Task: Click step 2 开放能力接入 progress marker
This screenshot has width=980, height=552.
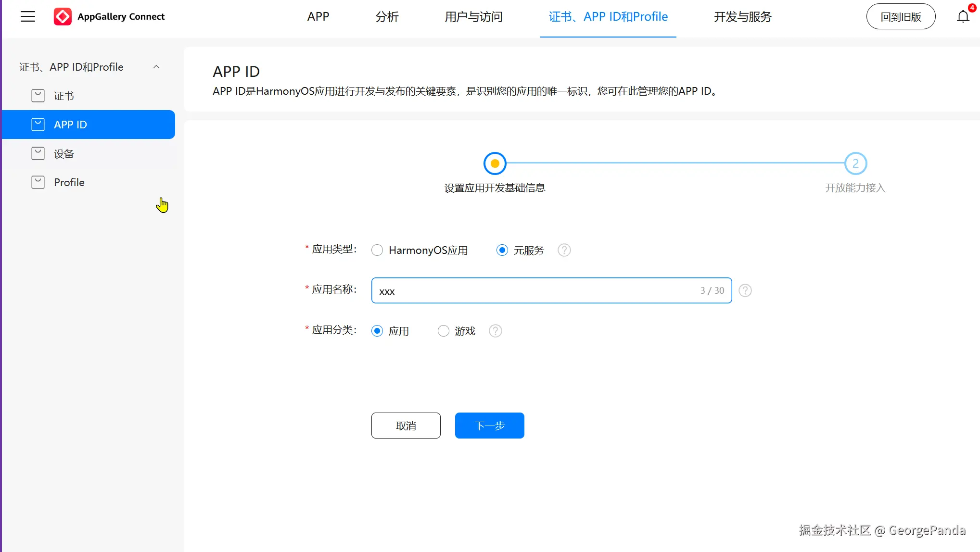Action: [855, 163]
